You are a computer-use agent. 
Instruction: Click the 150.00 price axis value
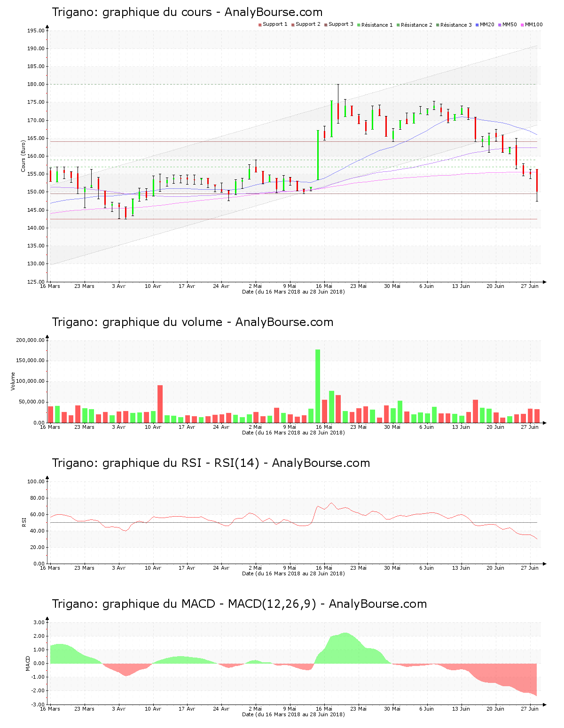[x=36, y=192]
